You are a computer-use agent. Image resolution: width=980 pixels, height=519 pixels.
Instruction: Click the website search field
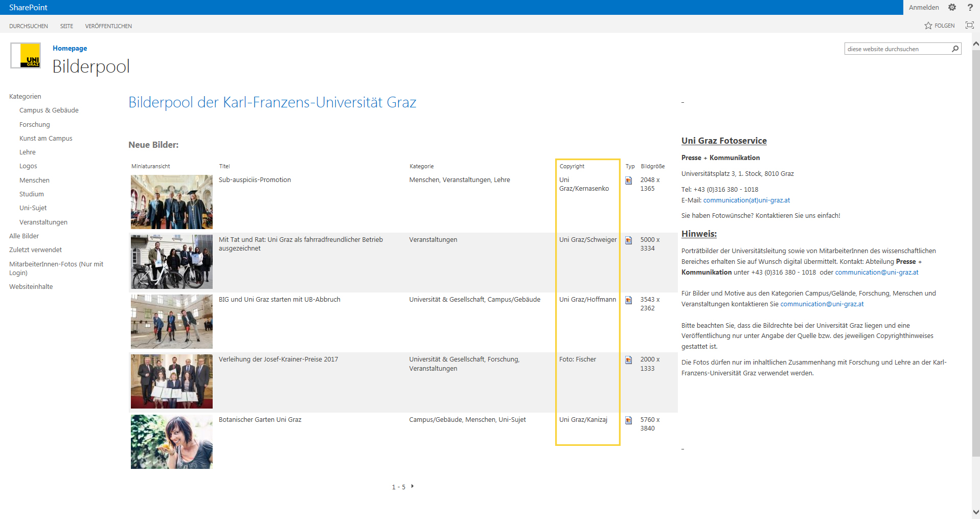(897, 49)
